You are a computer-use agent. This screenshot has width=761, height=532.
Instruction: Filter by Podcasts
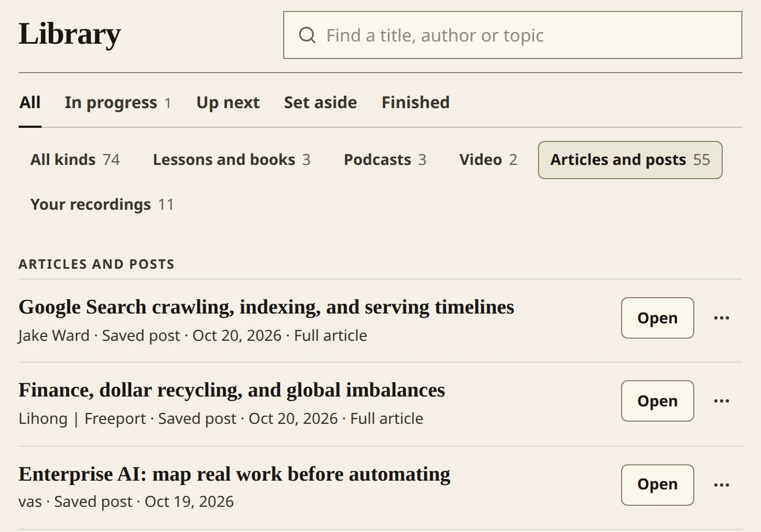[385, 160]
